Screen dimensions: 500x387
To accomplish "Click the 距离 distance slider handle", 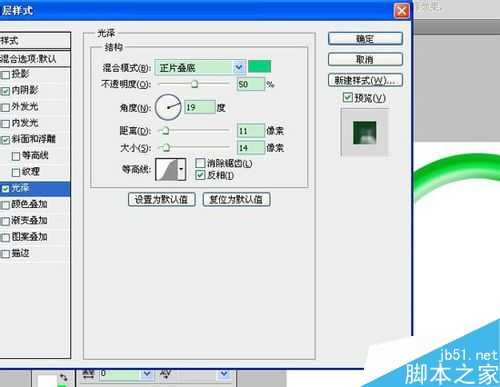I will (166, 131).
